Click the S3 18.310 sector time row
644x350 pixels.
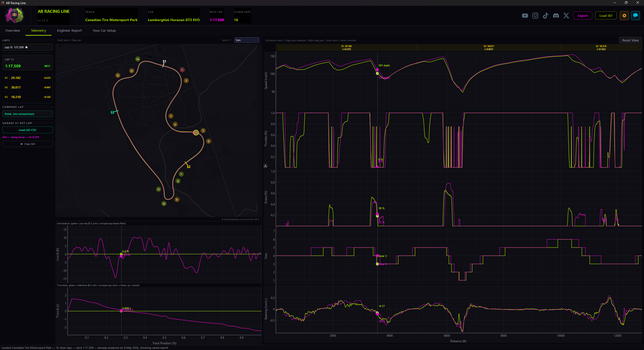point(28,97)
